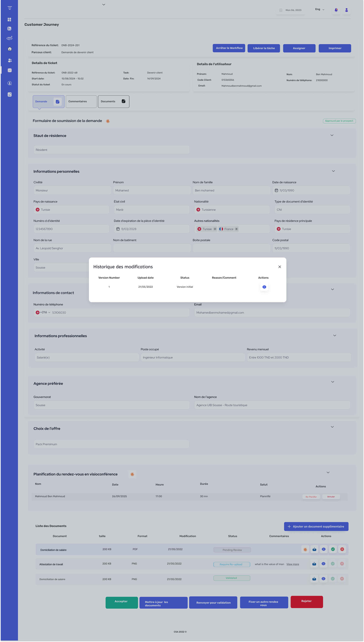Collapse the Informations personnelles section
The image size is (364, 642).
pos(333,171)
